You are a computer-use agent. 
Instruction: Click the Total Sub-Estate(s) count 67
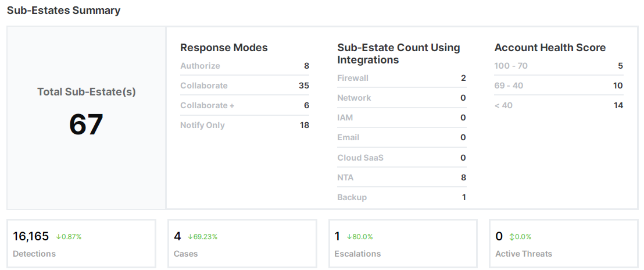coord(86,125)
